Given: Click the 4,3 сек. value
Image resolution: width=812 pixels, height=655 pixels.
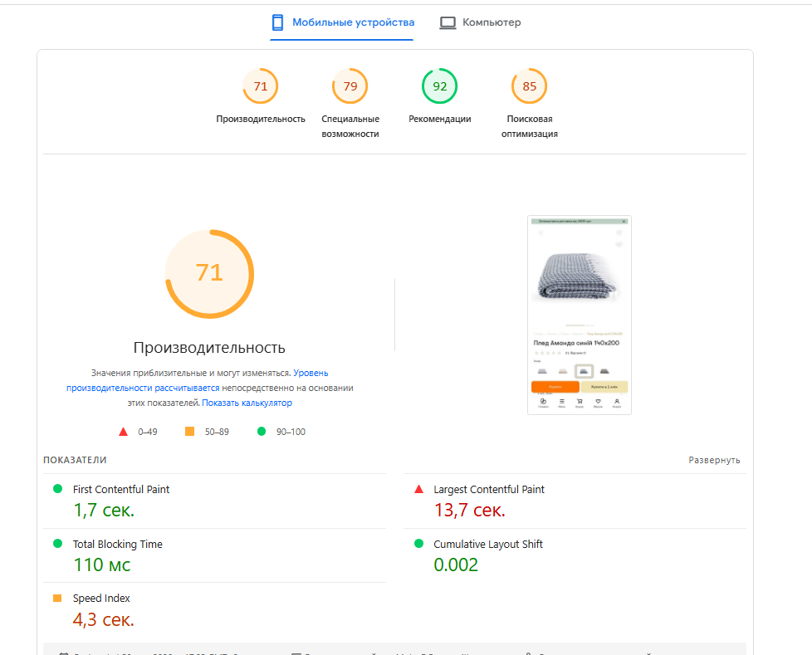Looking at the screenshot, I should [x=104, y=620].
